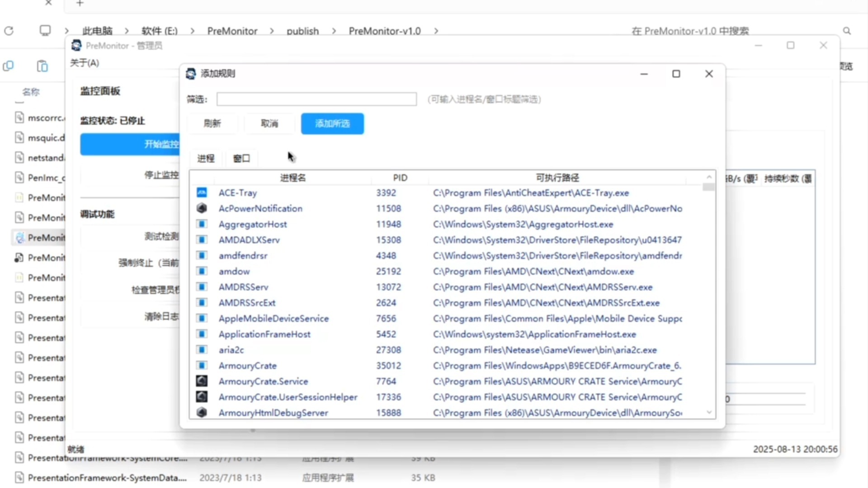Select PID 27308 cell
The image size is (868, 488).
point(388,350)
